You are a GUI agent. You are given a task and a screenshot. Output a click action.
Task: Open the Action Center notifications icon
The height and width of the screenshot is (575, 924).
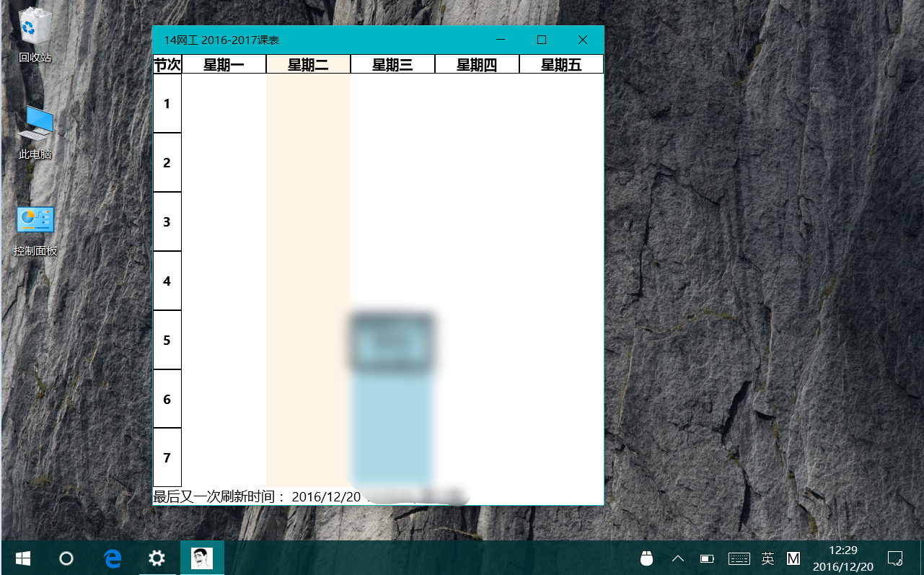(x=895, y=558)
